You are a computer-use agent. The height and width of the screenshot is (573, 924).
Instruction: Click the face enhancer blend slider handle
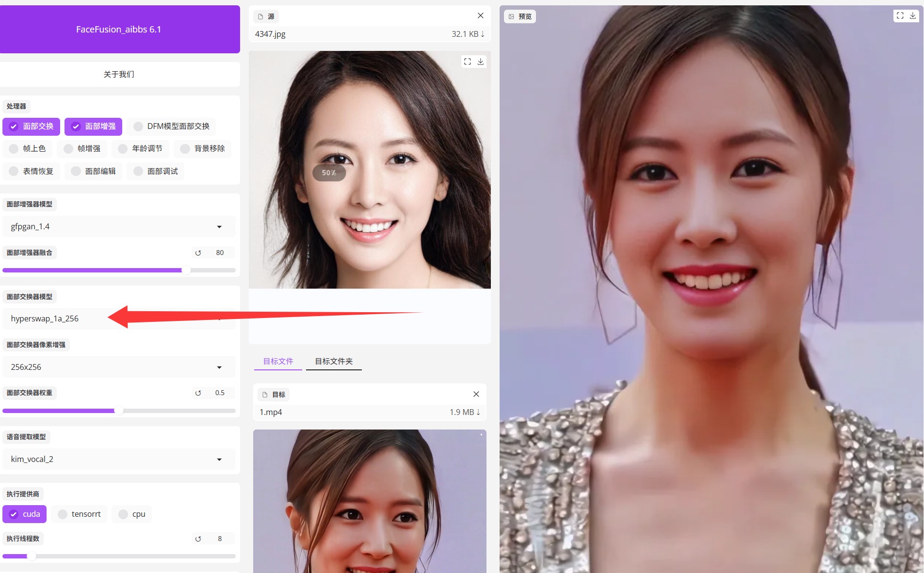[x=186, y=270]
